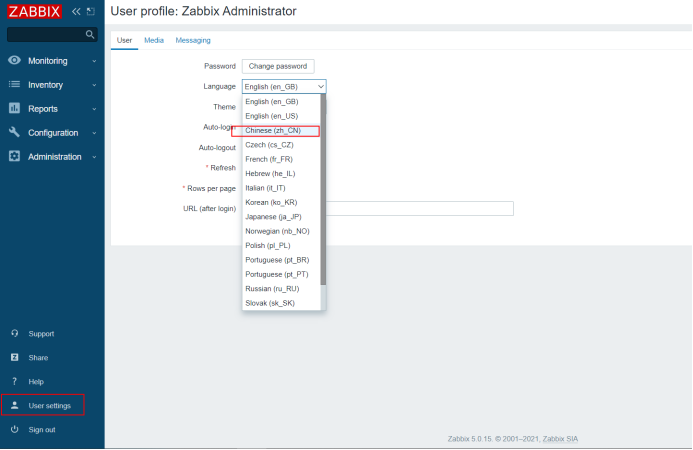Expand the Reports menu chevron

tap(94, 109)
